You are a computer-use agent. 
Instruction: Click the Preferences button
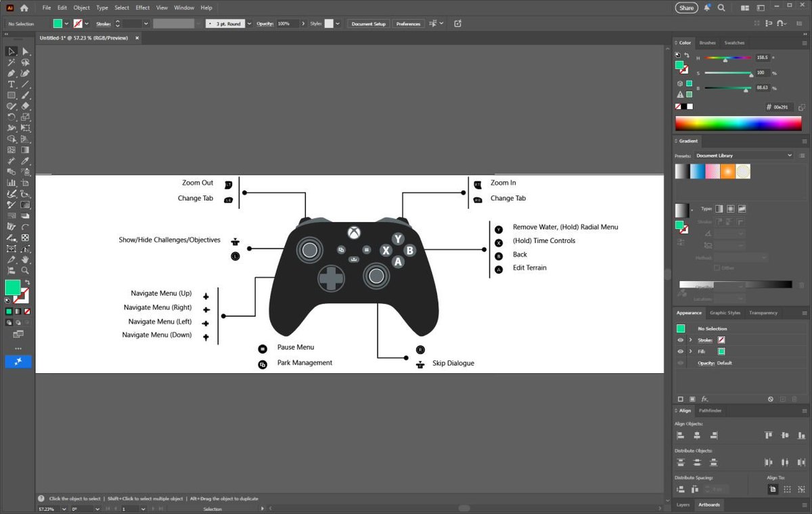(x=408, y=23)
